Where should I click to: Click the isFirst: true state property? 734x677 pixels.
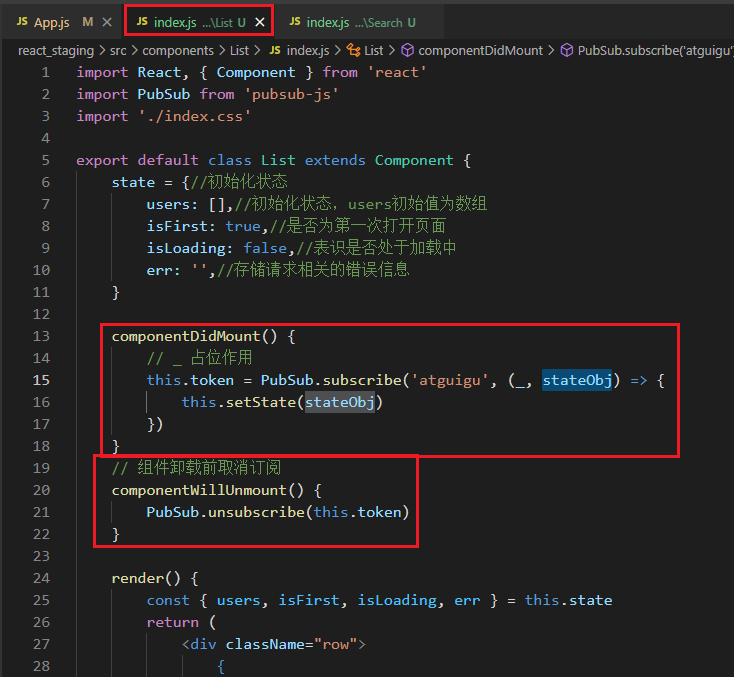pyautogui.click(x=203, y=226)
